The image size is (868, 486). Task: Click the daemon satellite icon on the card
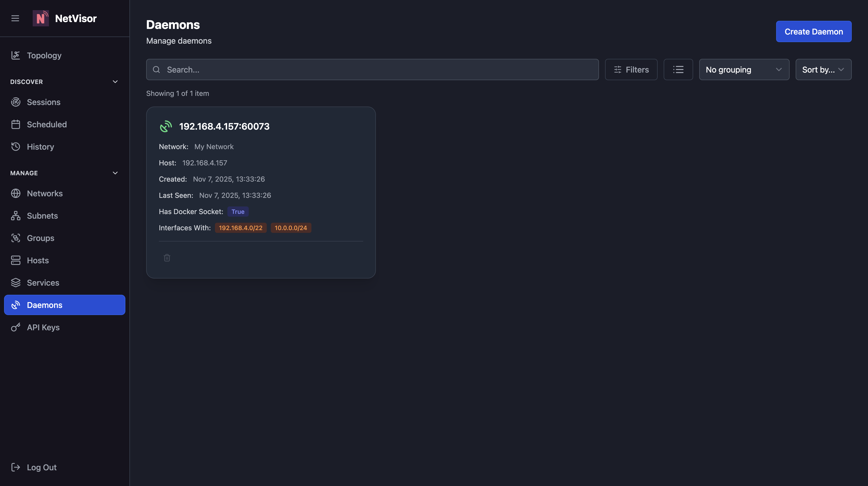click(166, 126)
